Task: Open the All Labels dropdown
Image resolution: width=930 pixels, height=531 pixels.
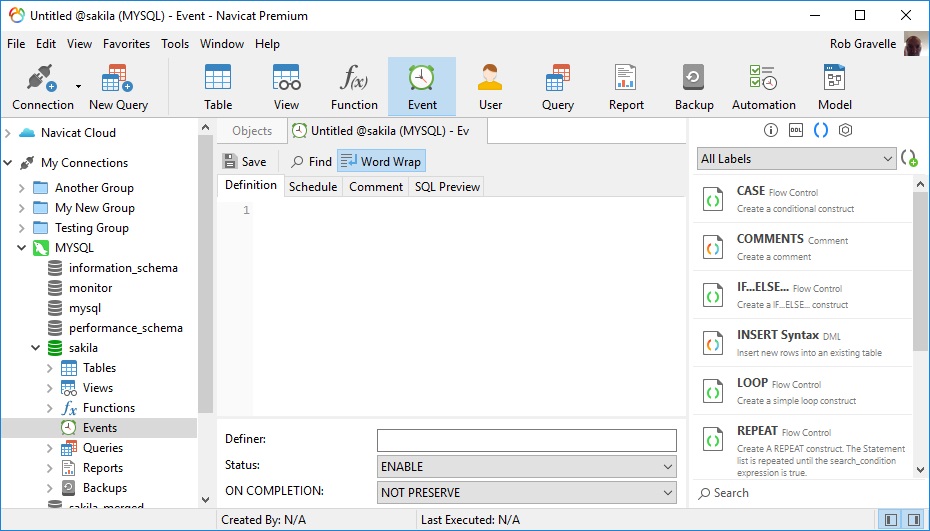Action: click(x=797, y=158)
